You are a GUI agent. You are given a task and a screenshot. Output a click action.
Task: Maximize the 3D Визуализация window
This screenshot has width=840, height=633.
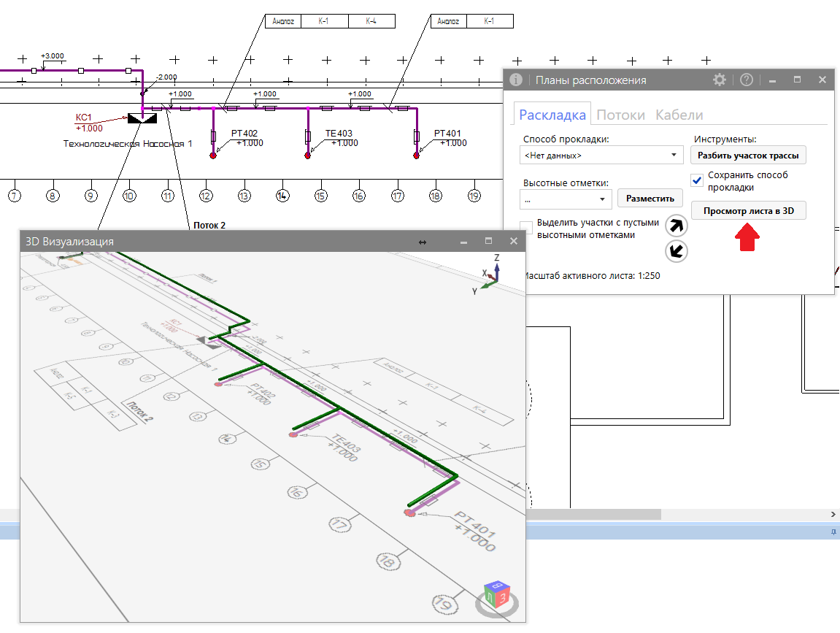coord(489,242)
